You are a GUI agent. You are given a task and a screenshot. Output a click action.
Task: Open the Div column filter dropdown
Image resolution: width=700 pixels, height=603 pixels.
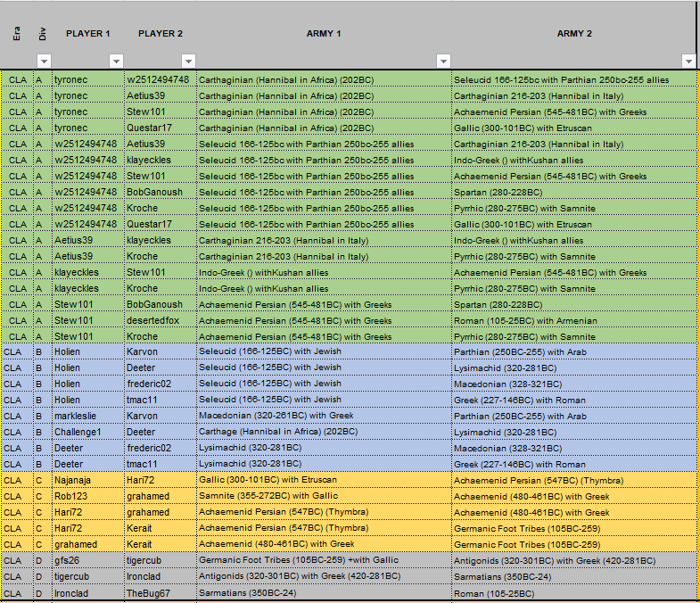(44, 61)
